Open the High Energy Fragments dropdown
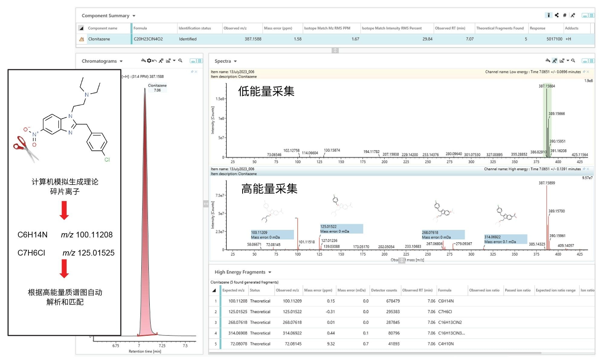Screen dimensions: 604x364 [x=270, y=272]
